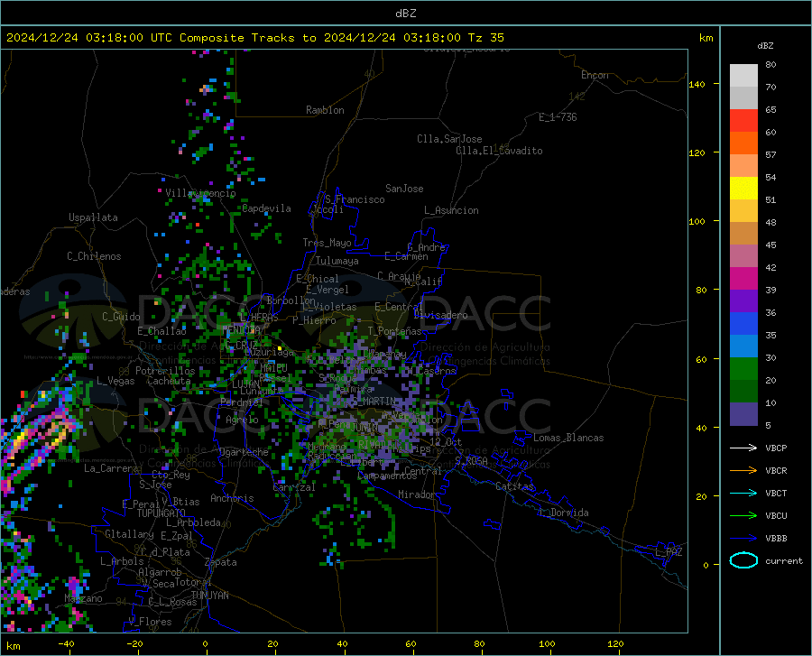Click the 'TUPUNGATO' map label

[x=161, y=513]
